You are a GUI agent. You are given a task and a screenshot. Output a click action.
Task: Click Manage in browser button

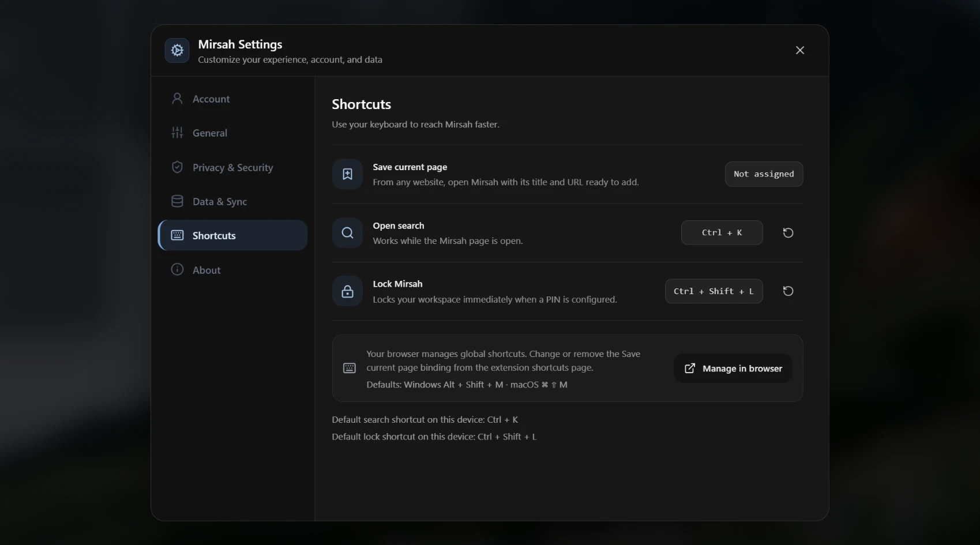(x=733, y=368)
